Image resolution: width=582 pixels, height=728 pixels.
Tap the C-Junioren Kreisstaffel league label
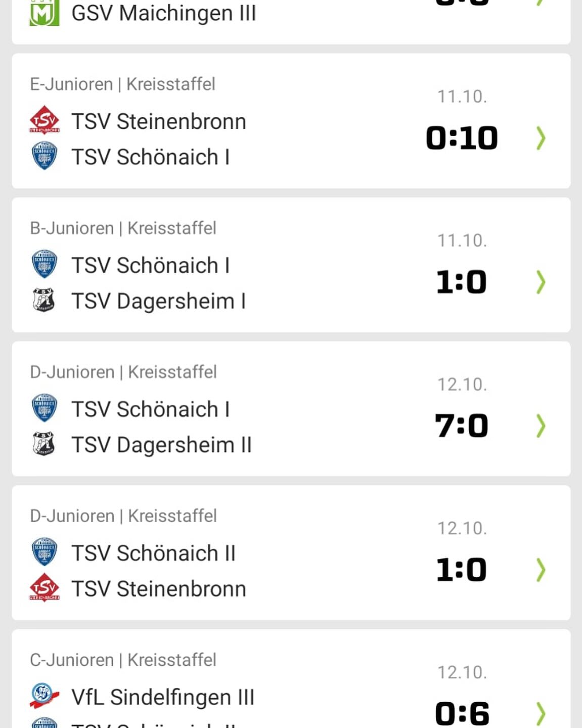(x=123, y=660)
